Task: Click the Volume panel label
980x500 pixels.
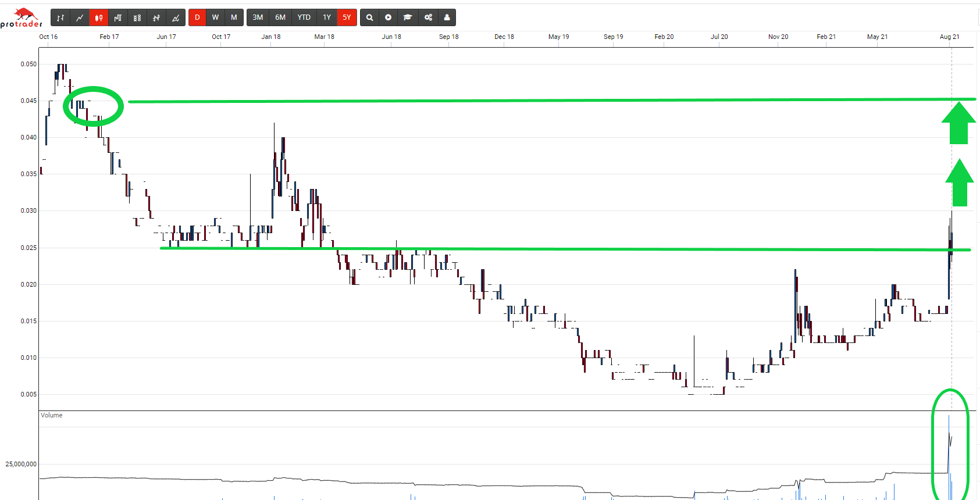Action: pyautogui.click(x=52, y=415)
